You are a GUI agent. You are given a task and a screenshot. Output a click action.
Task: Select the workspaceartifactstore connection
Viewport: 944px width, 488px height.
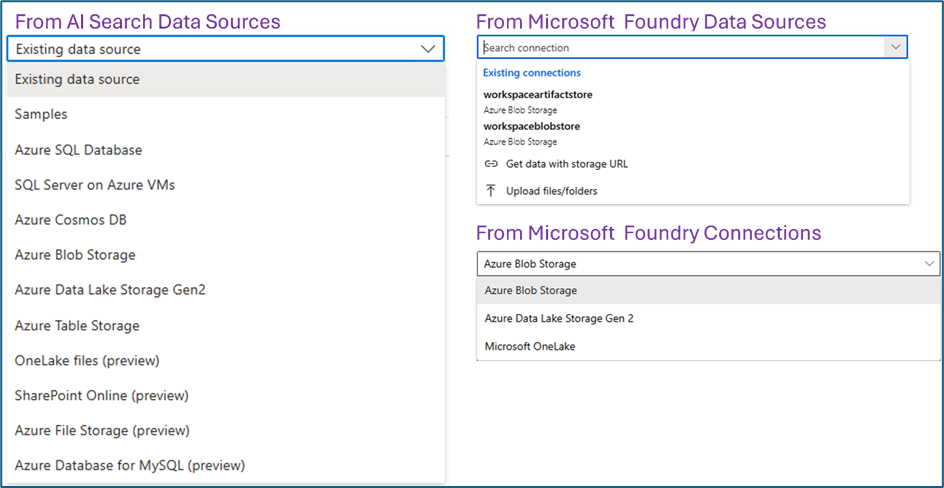pyautogui.click(x=693, y=101)
